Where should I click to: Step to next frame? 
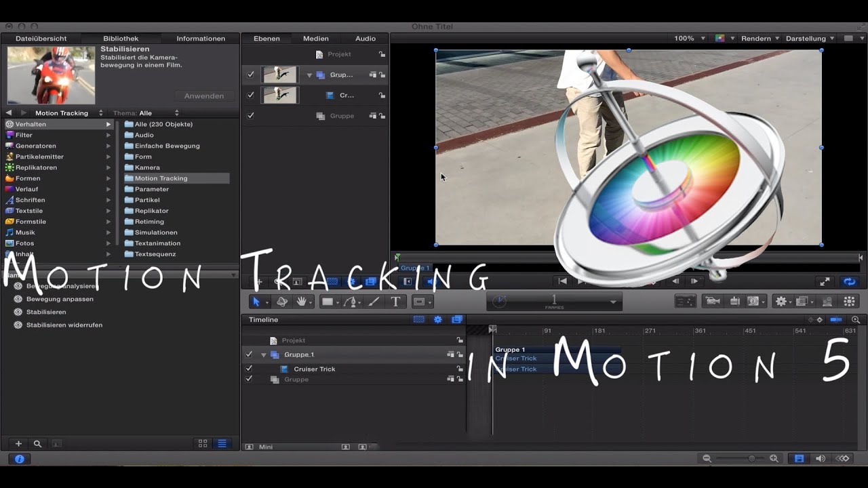pos(694,281)
